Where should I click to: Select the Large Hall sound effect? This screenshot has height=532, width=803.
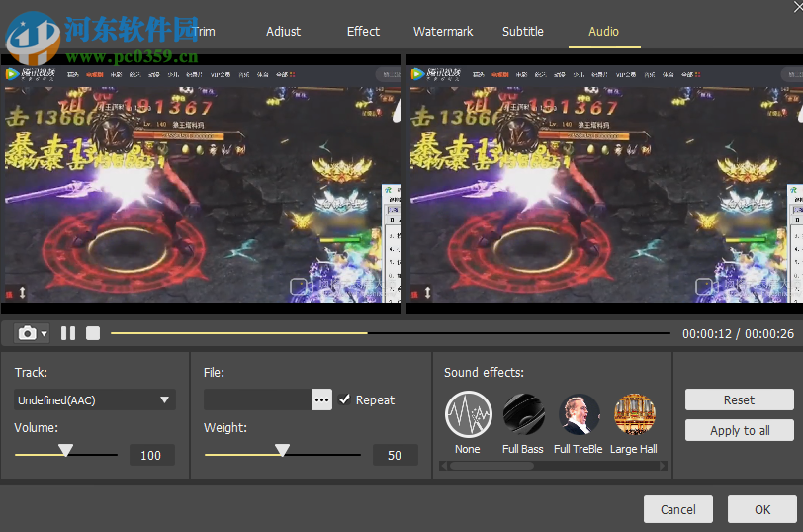coord(634,414)
